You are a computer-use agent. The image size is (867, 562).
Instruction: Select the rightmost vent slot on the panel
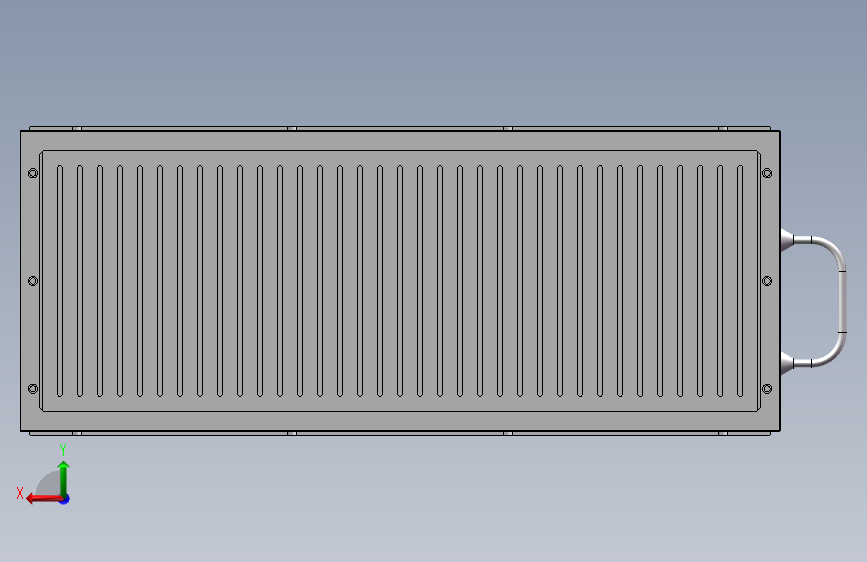(740, 281)
